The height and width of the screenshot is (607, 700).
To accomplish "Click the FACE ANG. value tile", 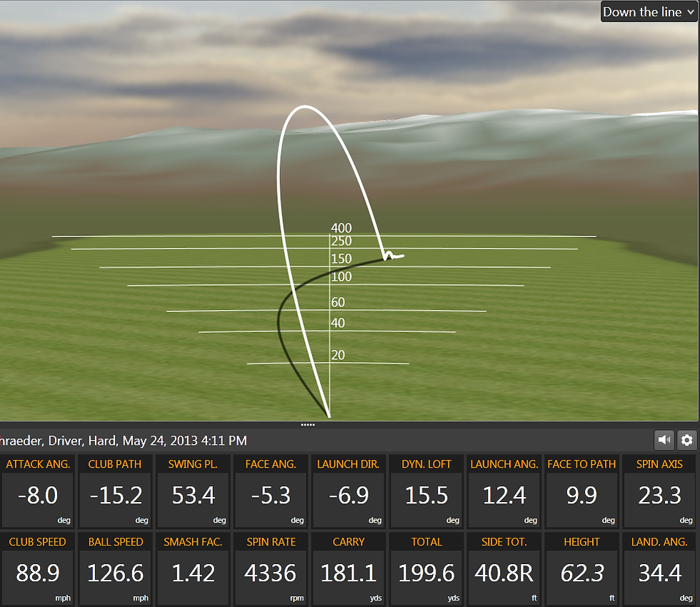I will [271, 491].
